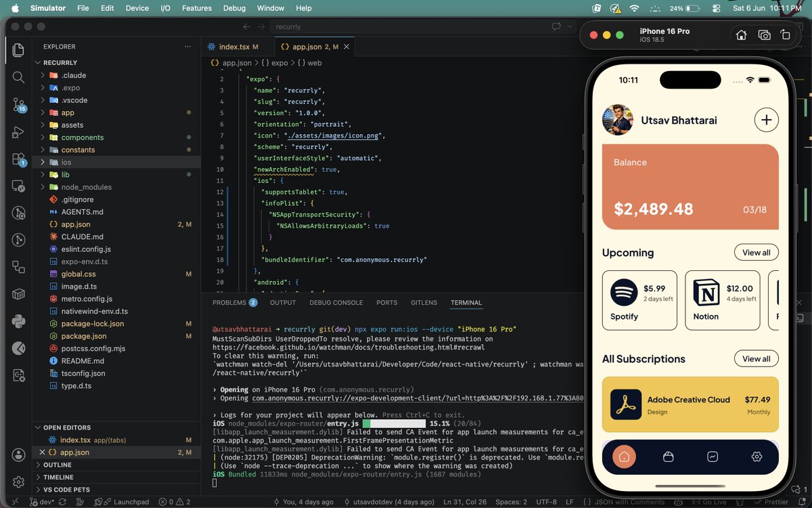Image resolution: width=812 pixels, height=508 pixels.
Task: Take simulator screenshot with camera icon
Action: (764, 35)
